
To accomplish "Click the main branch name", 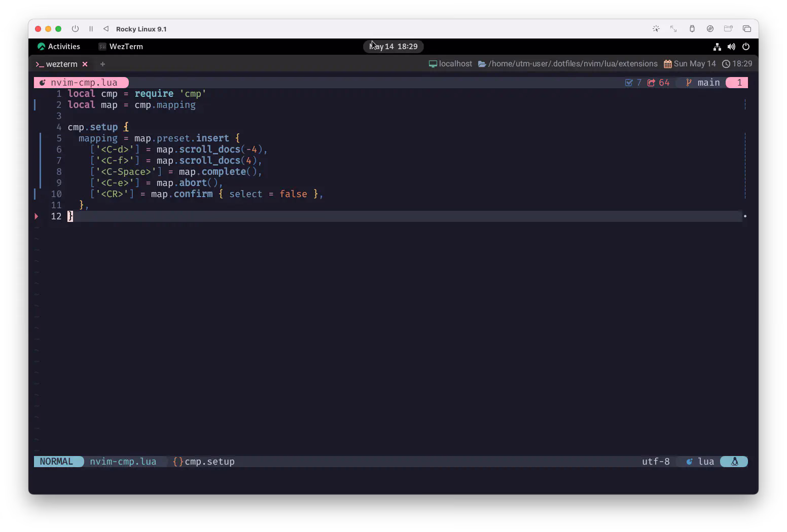I will point(708,83).
